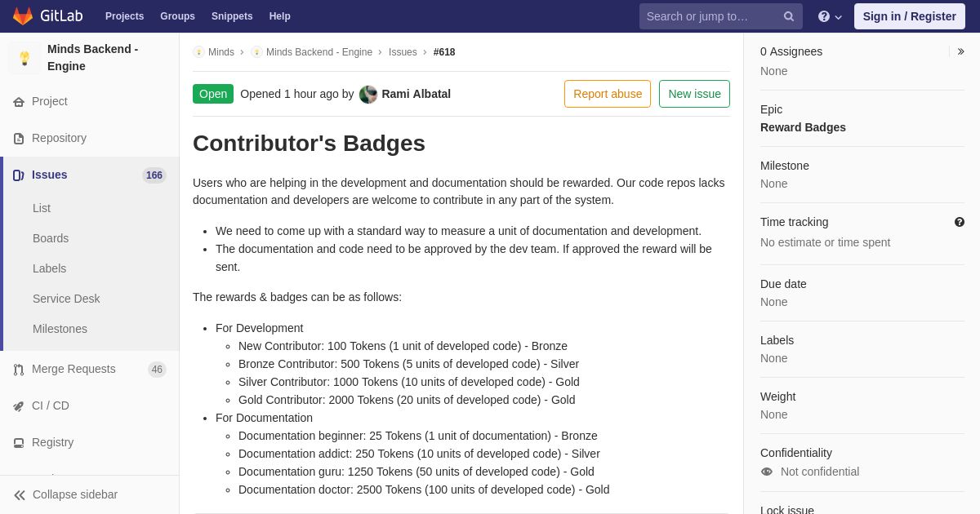Image resolution: width=980 pixels, height=514 pixels.
Task: Click the Sign in / Register button
Action: (909, 16)
